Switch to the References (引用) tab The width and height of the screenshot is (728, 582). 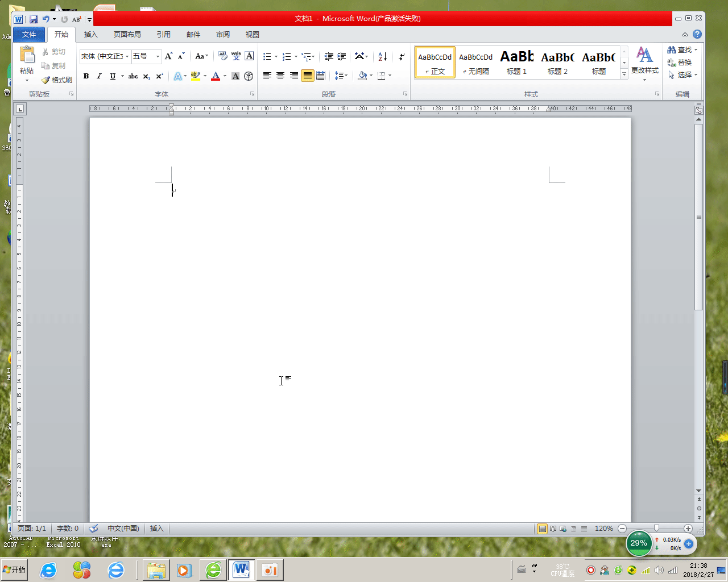[164, 35]
